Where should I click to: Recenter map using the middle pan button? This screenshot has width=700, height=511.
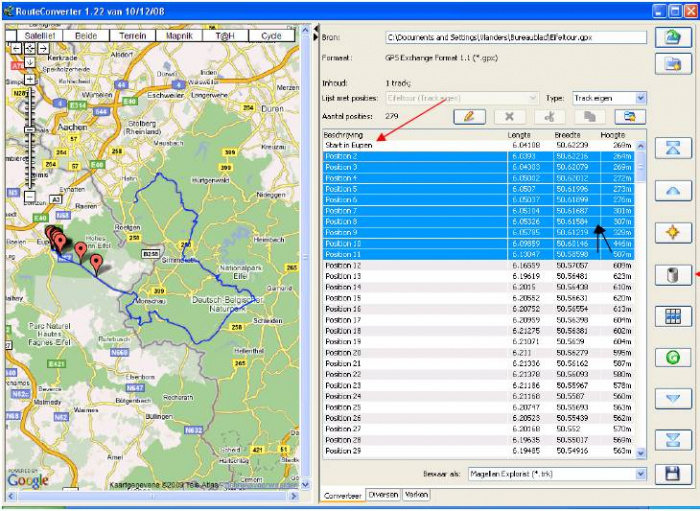click(x=29, y=49)
